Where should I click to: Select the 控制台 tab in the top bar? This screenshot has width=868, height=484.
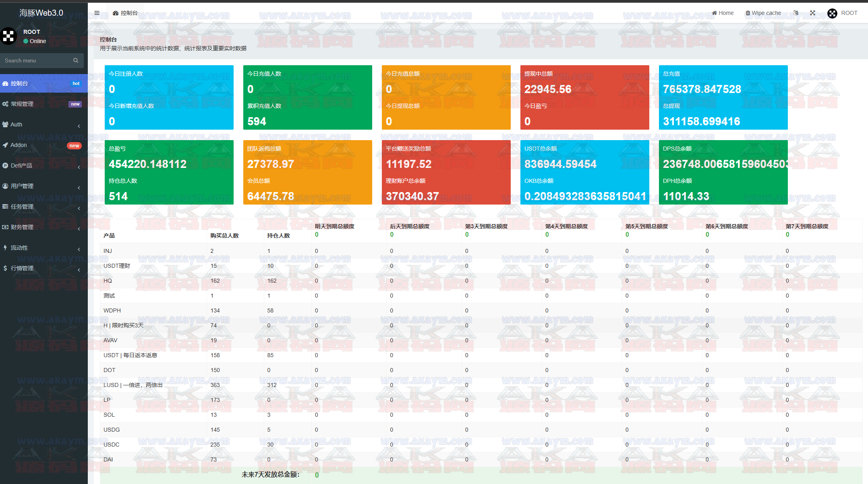click(x=125, y=13)
